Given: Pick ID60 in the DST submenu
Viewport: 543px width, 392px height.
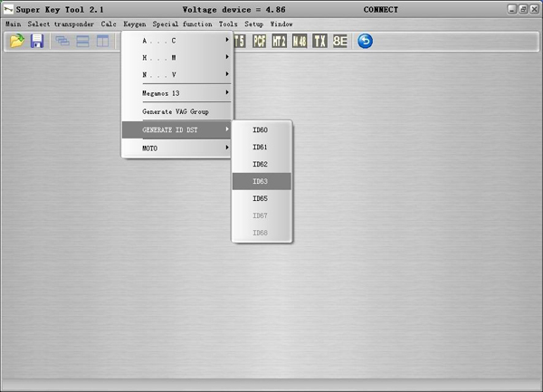Looking at the screenshot, I should (x=261, y=129).
